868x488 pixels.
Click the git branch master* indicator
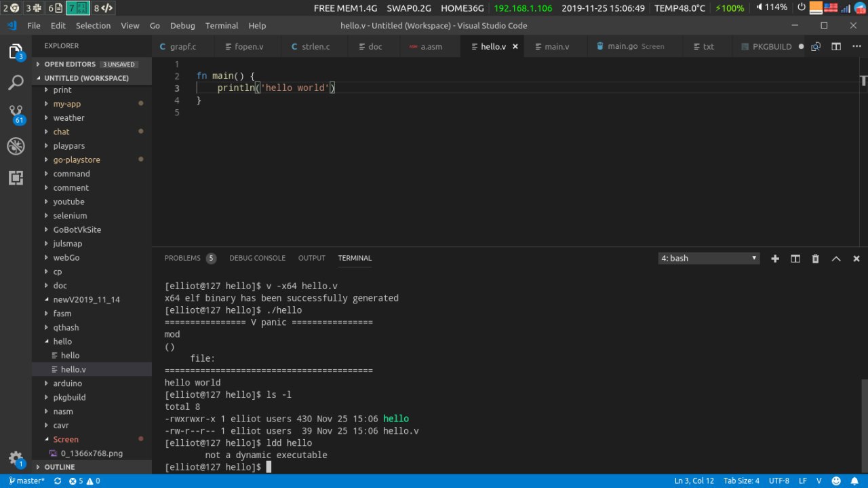pyautogui.click(x=26, y=481)
